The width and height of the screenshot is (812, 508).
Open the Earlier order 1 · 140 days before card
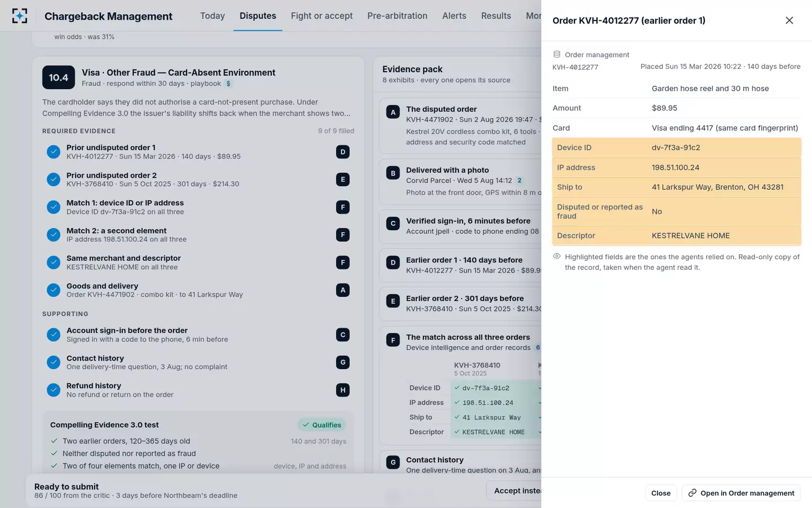point(461,265)
